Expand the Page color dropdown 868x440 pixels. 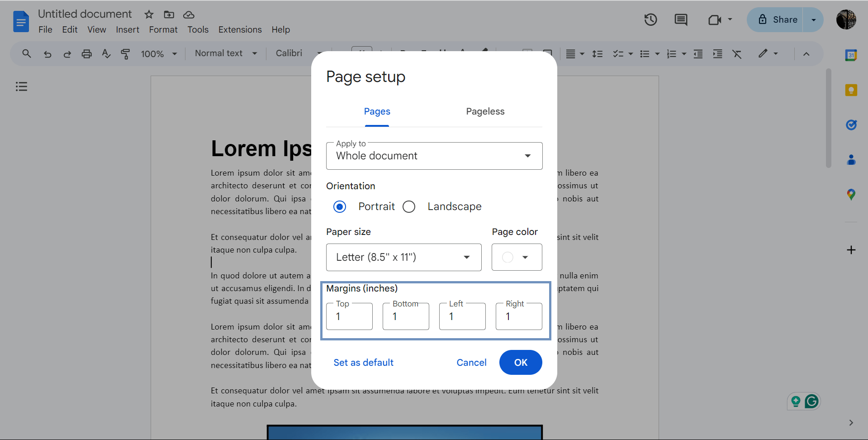(525, 257)
